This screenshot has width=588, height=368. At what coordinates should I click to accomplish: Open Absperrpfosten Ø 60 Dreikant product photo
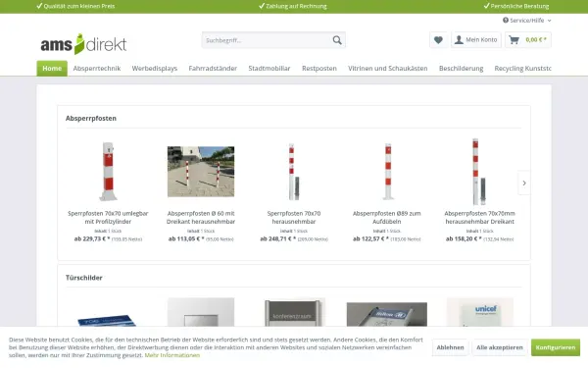tap(201, 172)
